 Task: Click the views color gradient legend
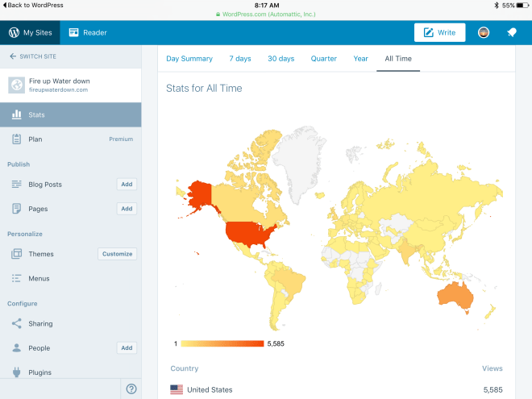click(222, 343)
